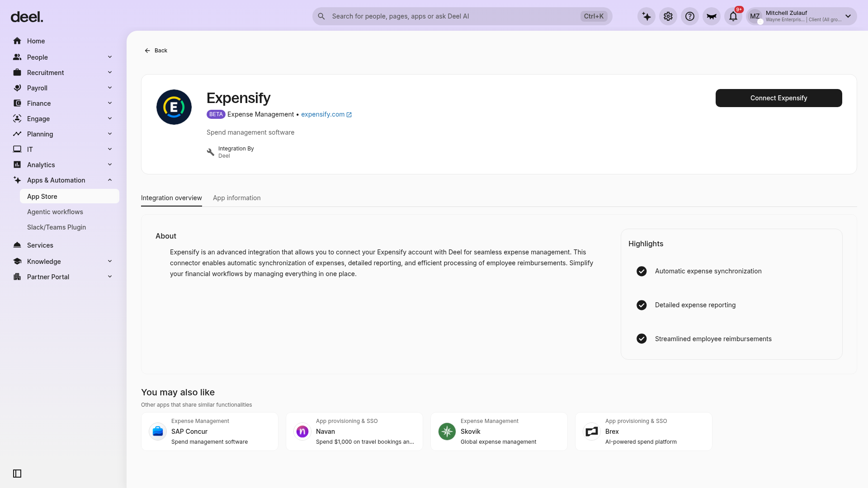Viewport: 868px width, 488px height.
Task: Click the Analytics chart icon
Action: [x=17, y=165]
